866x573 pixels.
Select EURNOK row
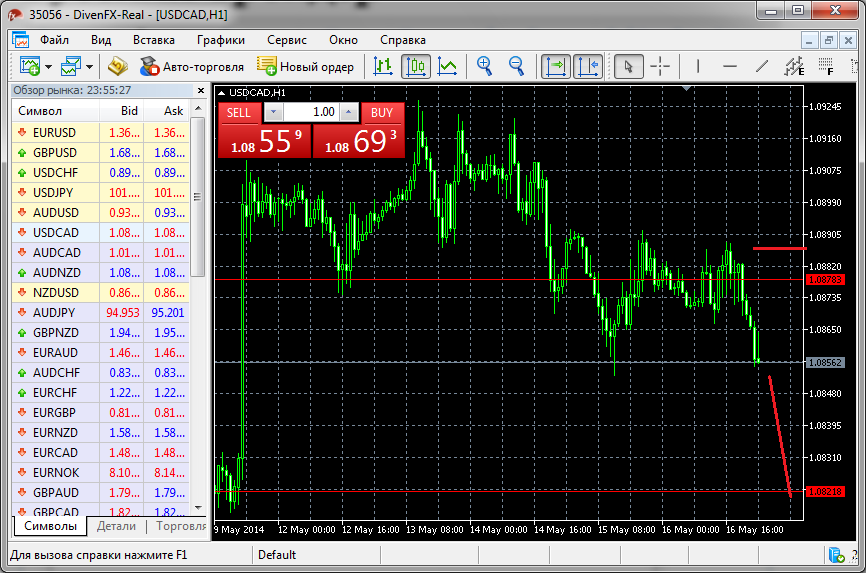[x=101, y=472]
